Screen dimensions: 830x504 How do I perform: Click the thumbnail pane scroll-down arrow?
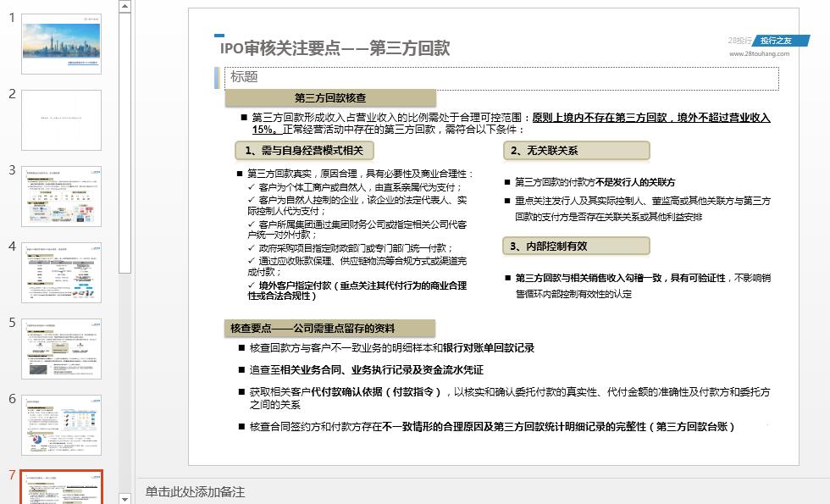125,499
